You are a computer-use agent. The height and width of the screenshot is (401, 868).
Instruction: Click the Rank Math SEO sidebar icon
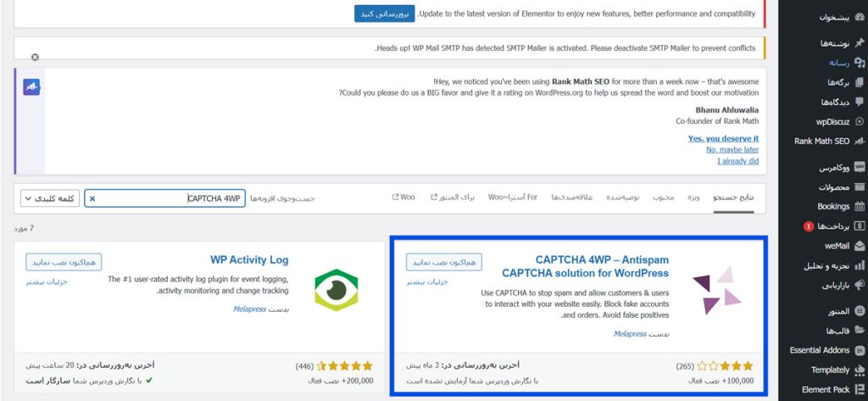860,142
